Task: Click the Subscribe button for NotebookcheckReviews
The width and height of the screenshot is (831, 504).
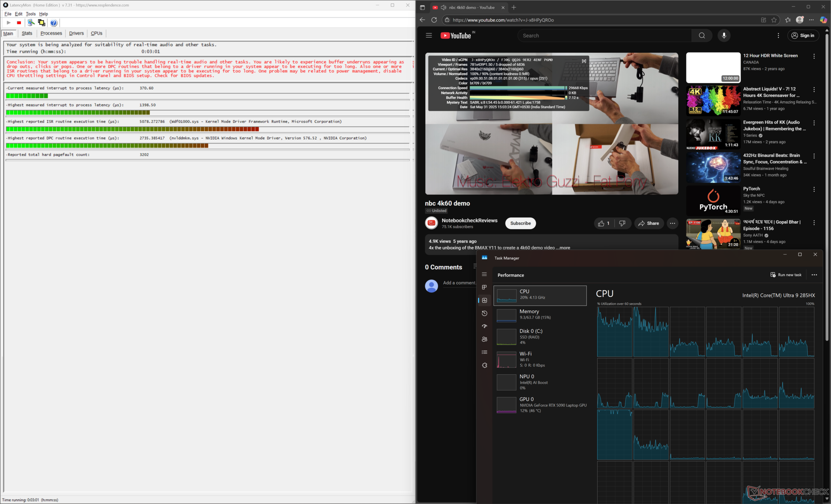Action: (520, 223)
